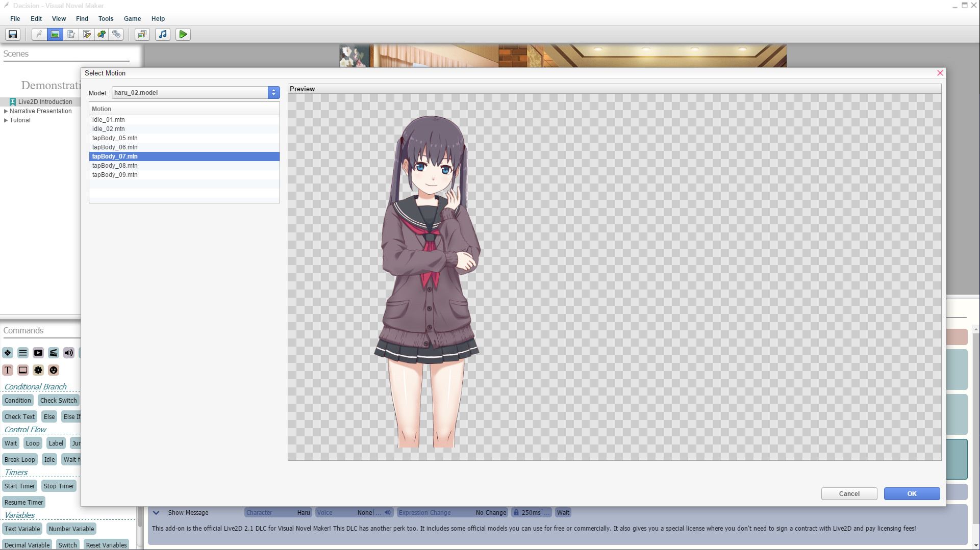Screen dimensions: 980x550
Task: Click the Wait control flow button
Action: 10,443
